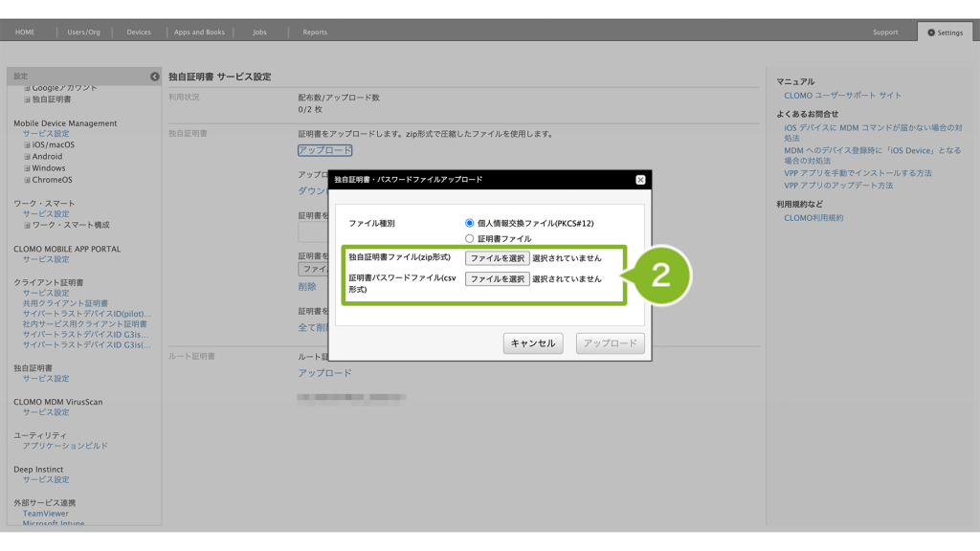Open the Support link in the top bar
The image size is (980, 551).
coord(885,33)
